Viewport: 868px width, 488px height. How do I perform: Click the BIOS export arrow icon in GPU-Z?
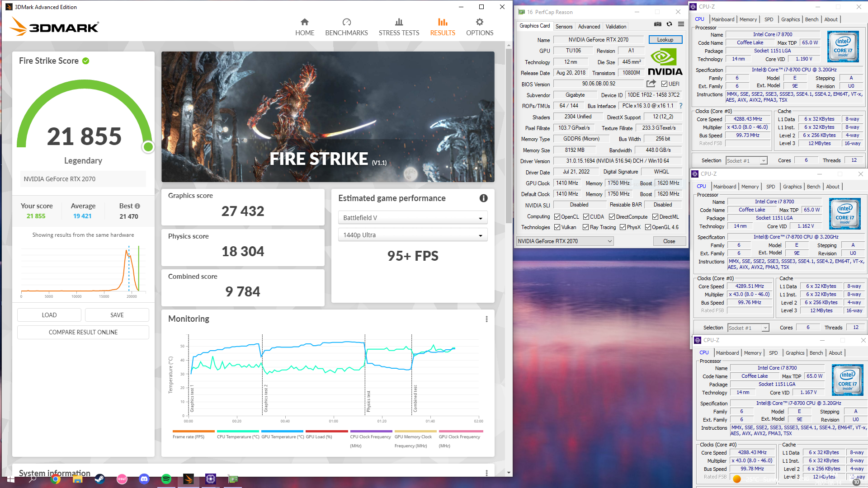[x=651, y=84]
